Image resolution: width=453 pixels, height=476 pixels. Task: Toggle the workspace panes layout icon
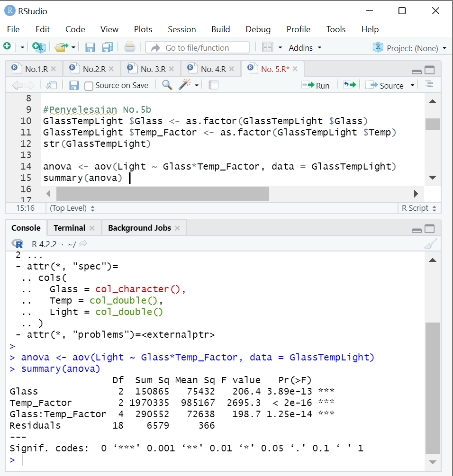[x=268, y=47]
